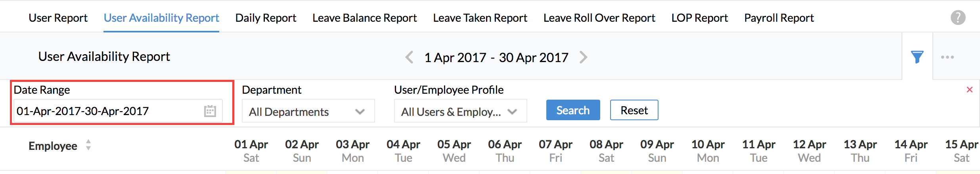Open the Leave Balance Report tab
The width and height of the screenshot is (980, 174).
click(364, 18)
